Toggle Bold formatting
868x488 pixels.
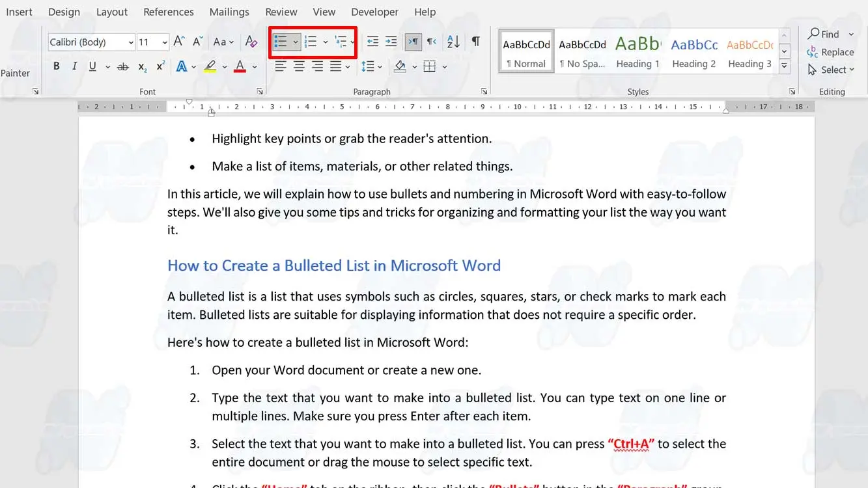click(x=57, y=66)
